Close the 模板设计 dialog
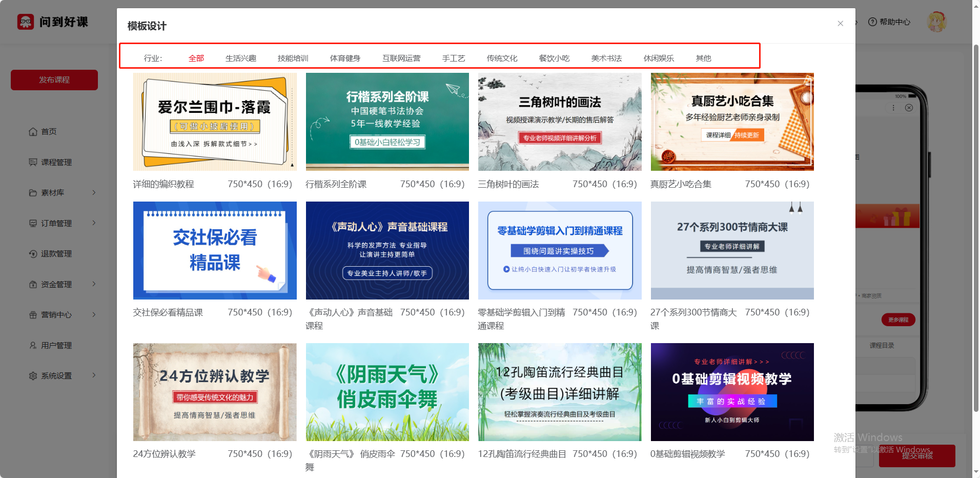The width and height of the screenshot is (980, 478). (x=840, y=24)
